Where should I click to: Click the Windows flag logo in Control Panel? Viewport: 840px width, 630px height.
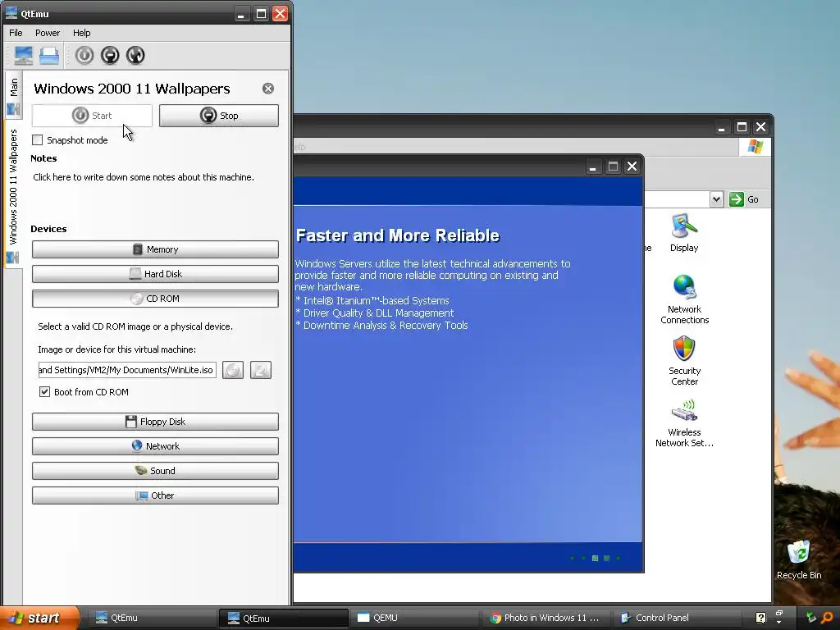pyautogui.click(x=756, y=147)
